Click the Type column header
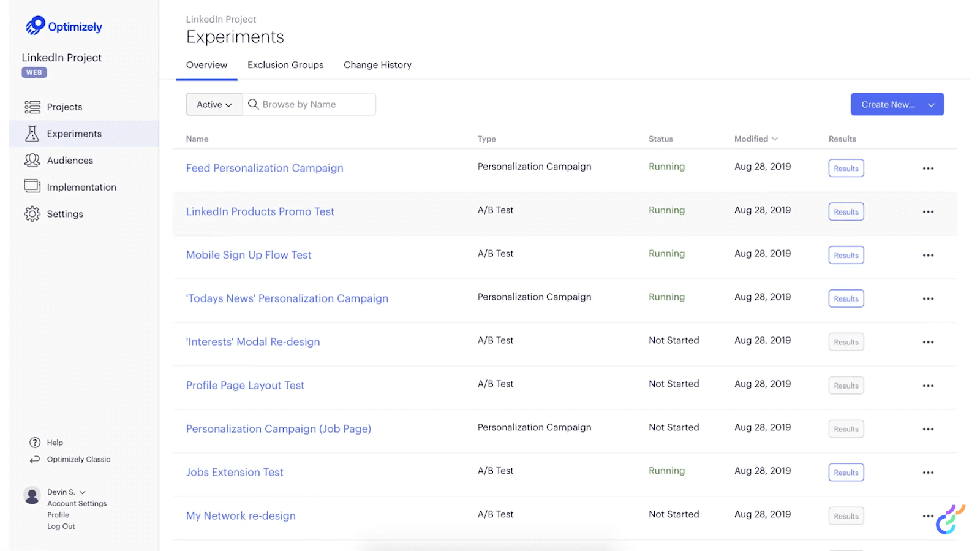 tap(487, 139)
